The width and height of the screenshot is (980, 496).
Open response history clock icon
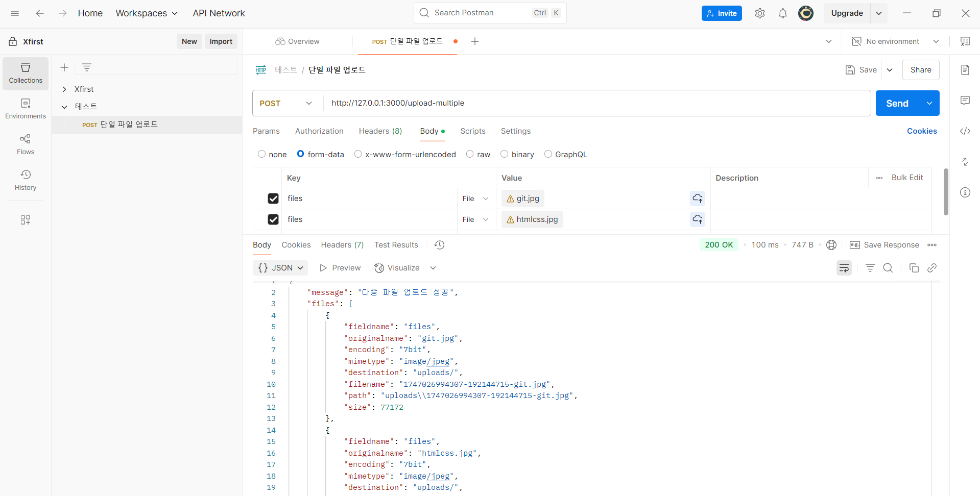(439, 245)
